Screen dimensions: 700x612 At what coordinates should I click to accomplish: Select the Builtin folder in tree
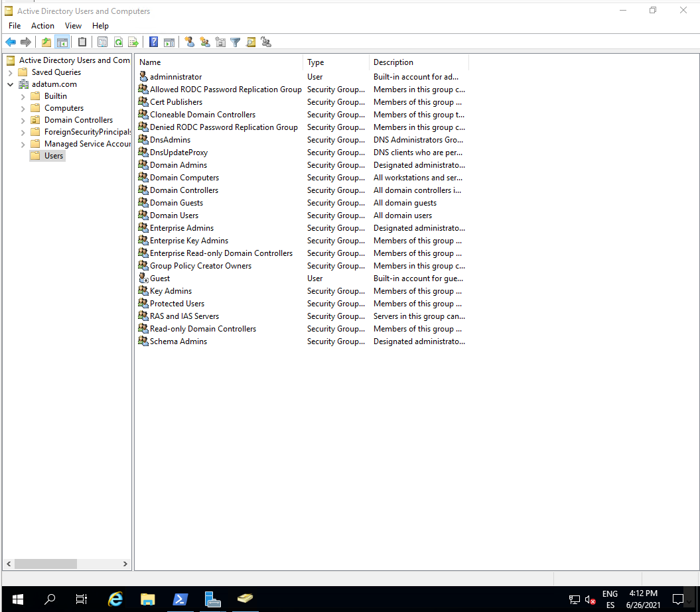[49, 96]
